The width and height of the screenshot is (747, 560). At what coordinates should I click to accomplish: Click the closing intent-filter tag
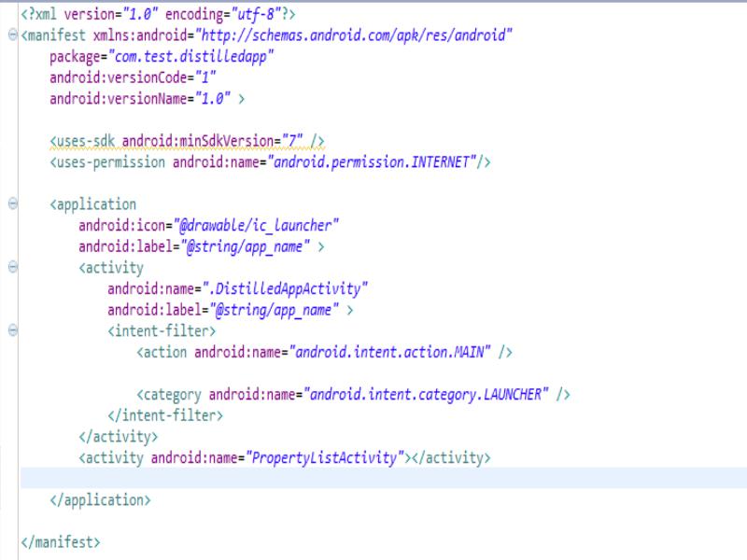coord(165,415)
